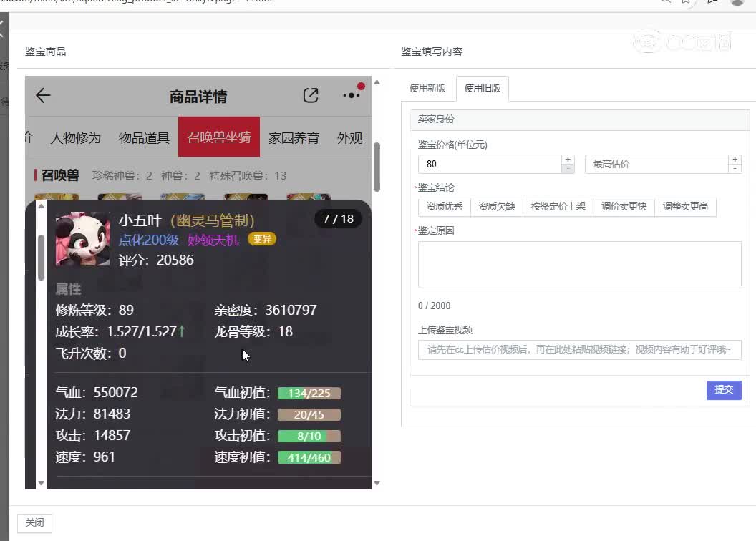Viewport: 756px width, 541px height.
Task: Click the product panel scrollbar thumb
Action: click(377, 167)
